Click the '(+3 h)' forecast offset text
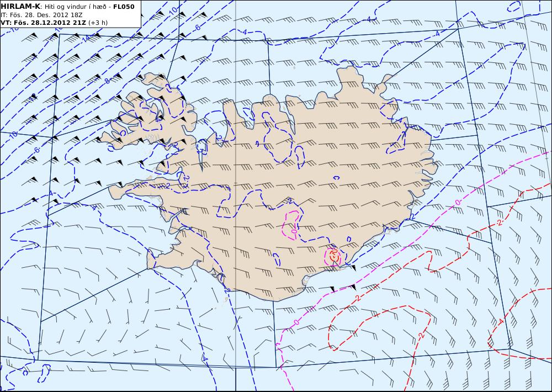 [98, 23]
